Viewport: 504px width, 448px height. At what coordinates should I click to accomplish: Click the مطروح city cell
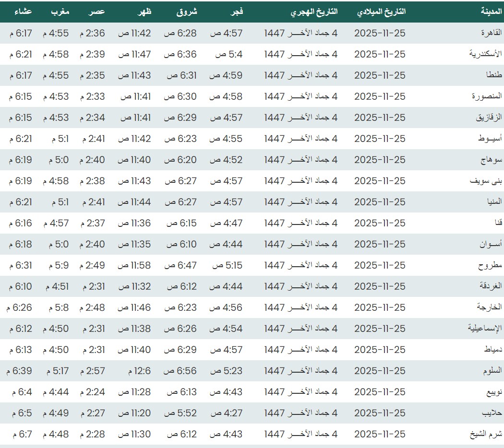490,265
